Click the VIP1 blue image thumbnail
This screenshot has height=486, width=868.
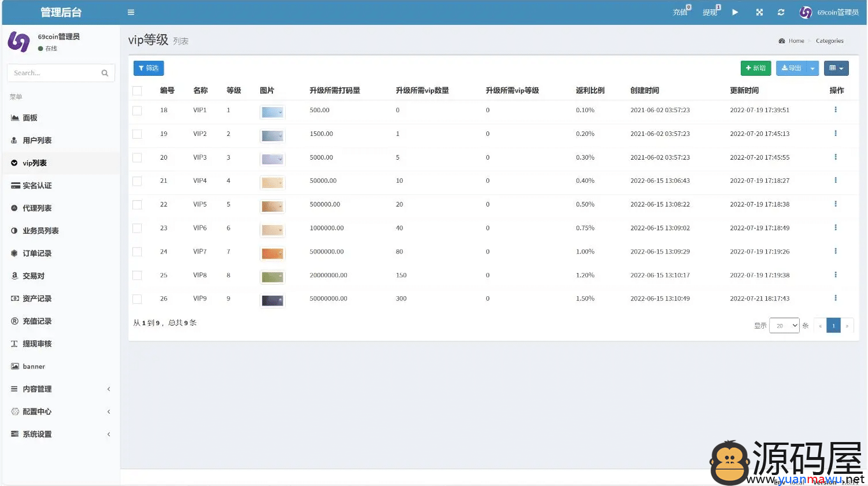click(272, 112)
